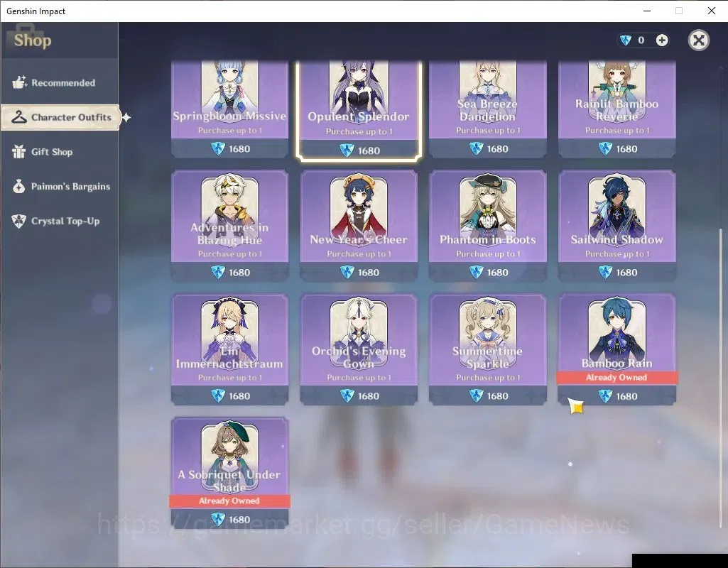Select the Sailwind Shadow outfit
Screen dimensions: 728x568
tap(616, 225)
